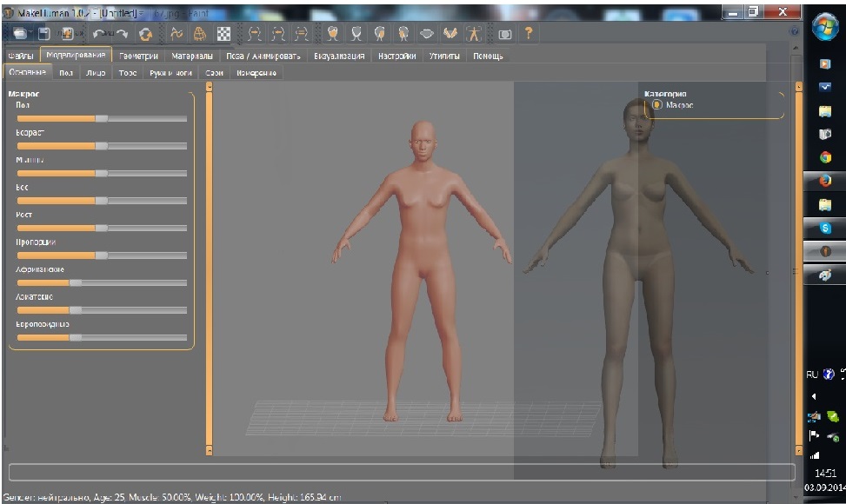
Task: Click the Load file icon in toolbar
Action: (19, 33)
